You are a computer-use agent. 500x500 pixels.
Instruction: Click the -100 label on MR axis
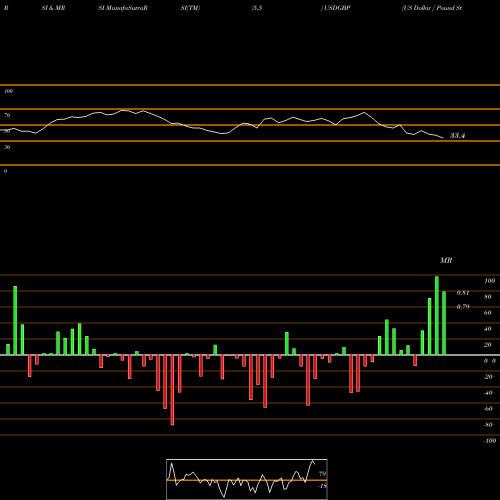coord(490,441)
